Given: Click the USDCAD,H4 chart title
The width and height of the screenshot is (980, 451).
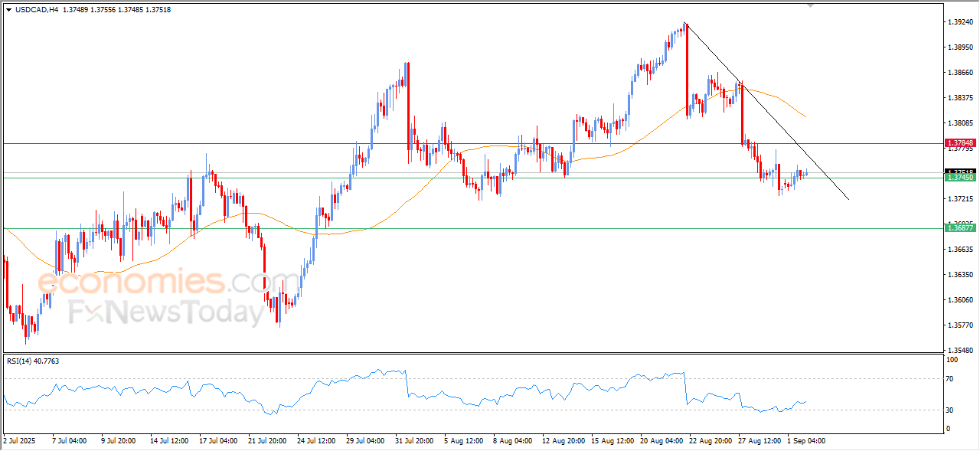Looking at the screenshot, I should pos(36,9).
